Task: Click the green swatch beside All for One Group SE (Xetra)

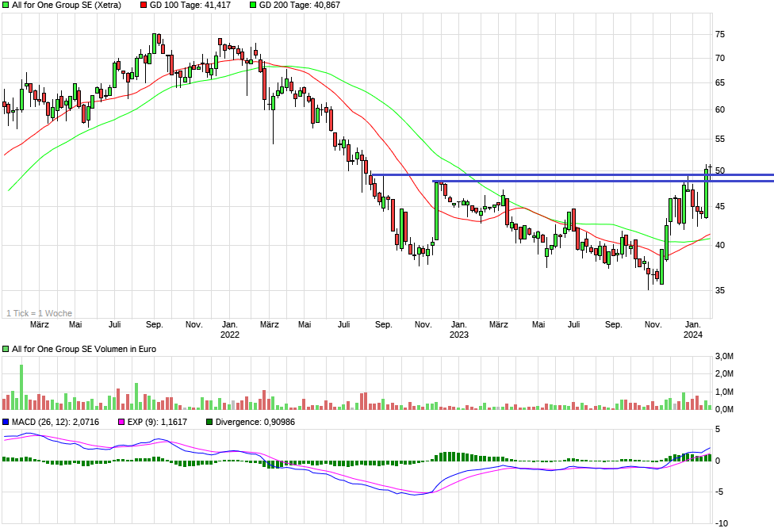Action: click(x=6, y=5)
